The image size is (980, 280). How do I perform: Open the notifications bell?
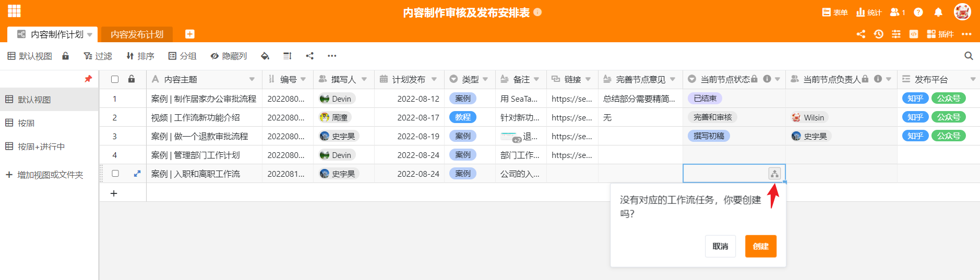(938, 12)
